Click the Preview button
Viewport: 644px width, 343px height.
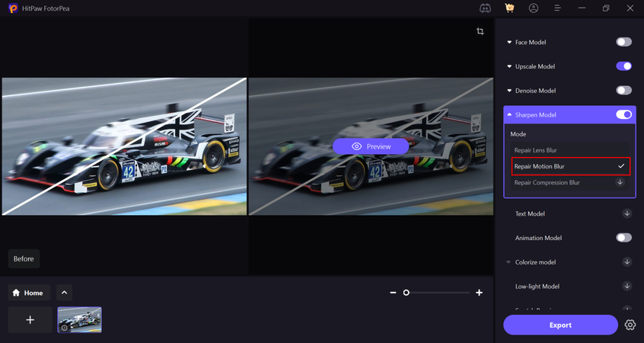click(x=371, y=146)
